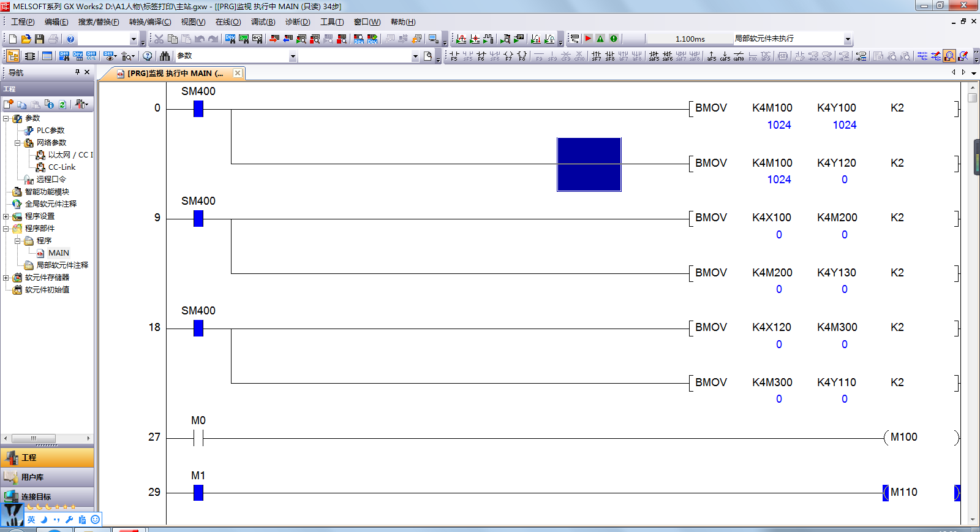Select MAIN program in project tree
980x532 pixels.
coord(58,253)
